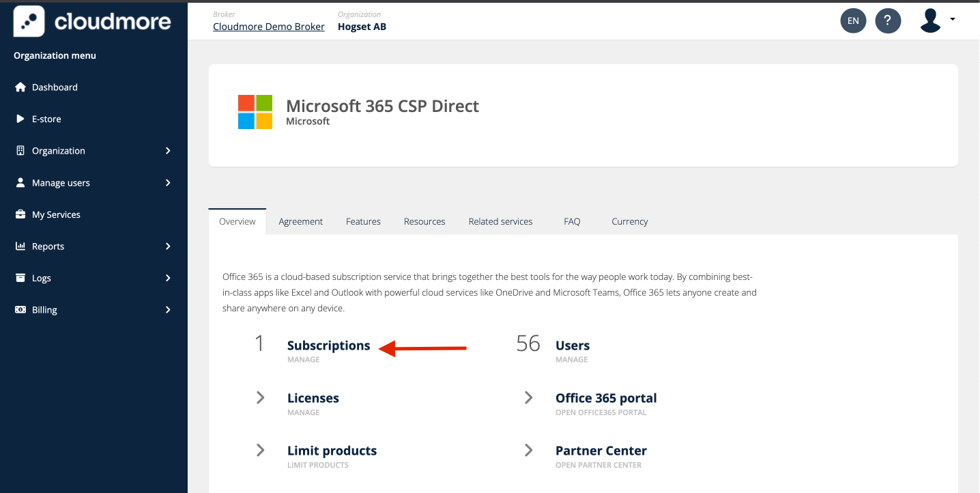
Task: Open the Office 365 portal link
Action: [x=606, y=398]
